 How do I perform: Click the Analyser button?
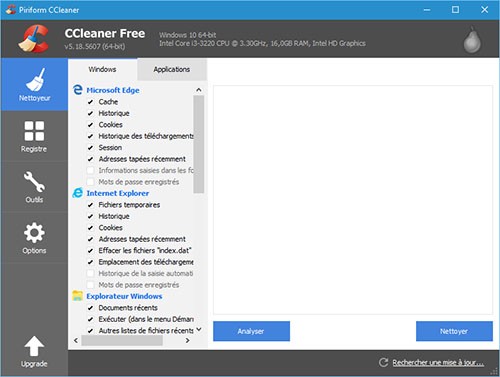251,331
